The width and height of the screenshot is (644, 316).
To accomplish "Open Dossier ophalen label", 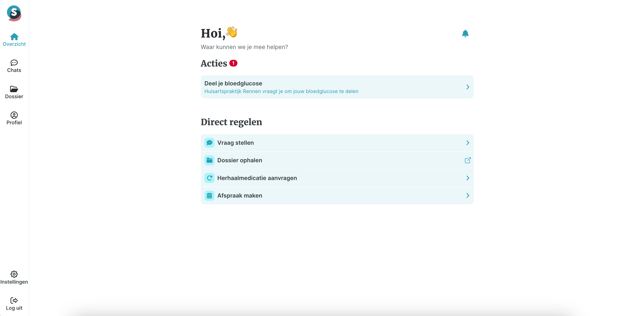I will (239, 160).
